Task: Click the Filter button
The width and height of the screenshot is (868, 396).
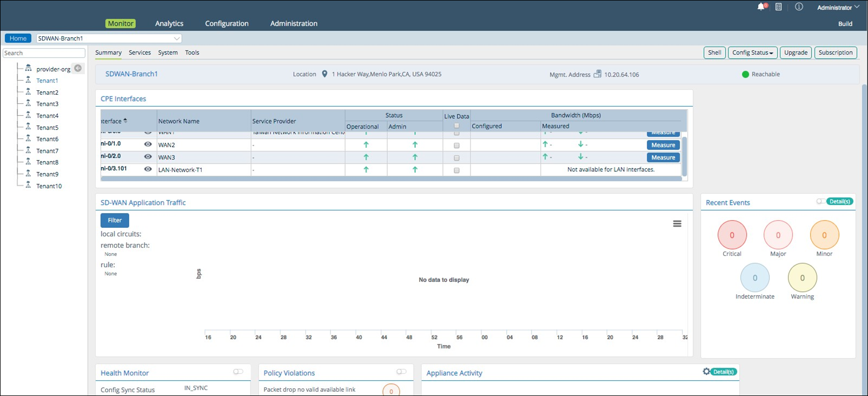Action: click(x=115, y=220)
